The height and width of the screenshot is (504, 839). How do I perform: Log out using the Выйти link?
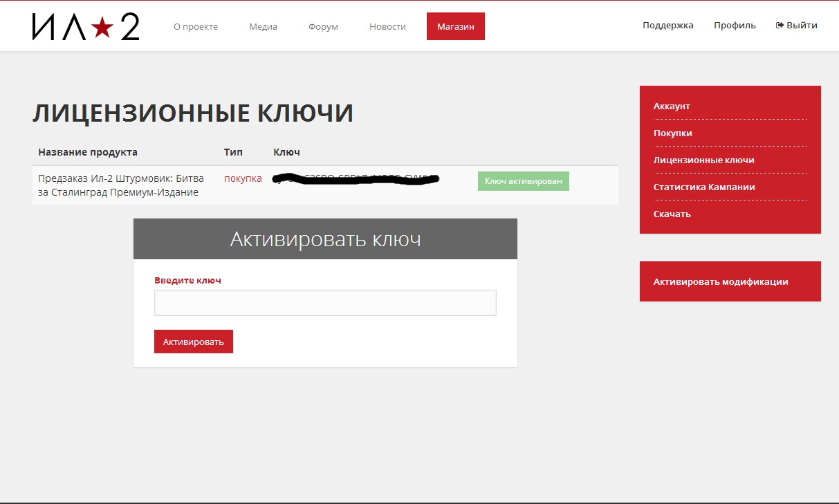pyautogui.click(x=797, y=26)
